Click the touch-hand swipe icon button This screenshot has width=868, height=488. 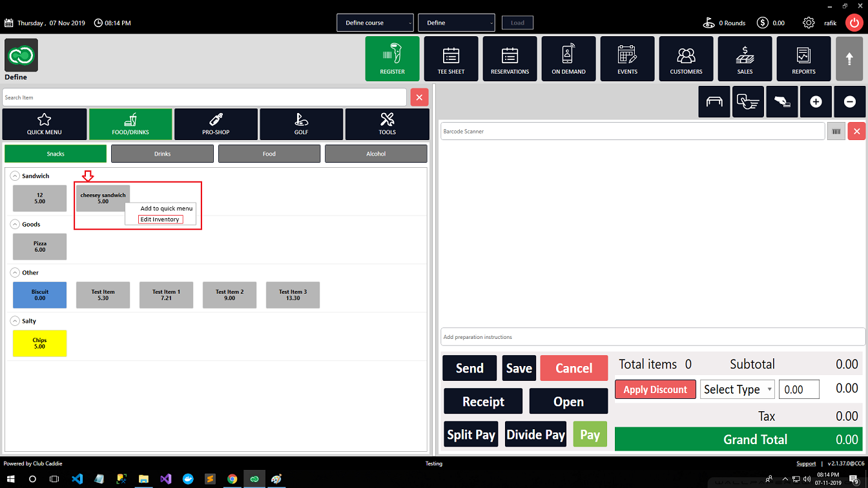(748, 102)
